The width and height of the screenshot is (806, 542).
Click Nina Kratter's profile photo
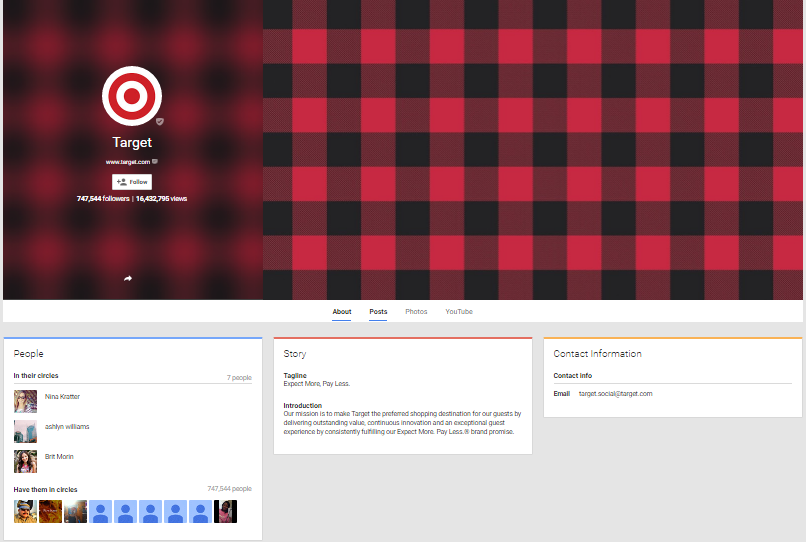[25, 402]
